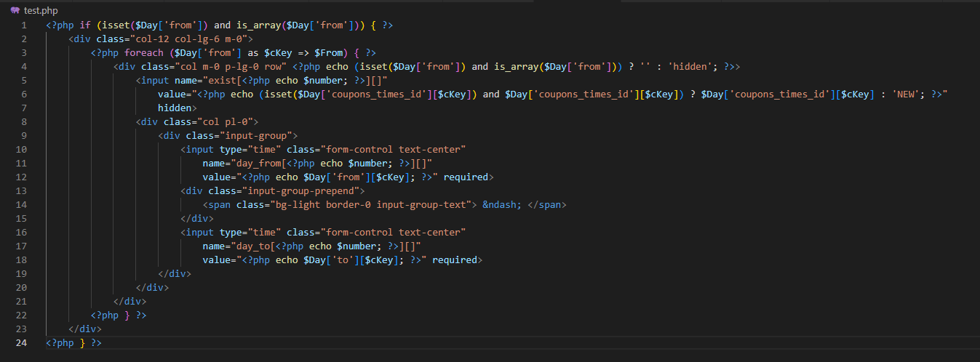Image resolution: width=980 pixels, height=362 pixels.
Task: Click line number 12 in the gutter
Action: coord(22,177)
